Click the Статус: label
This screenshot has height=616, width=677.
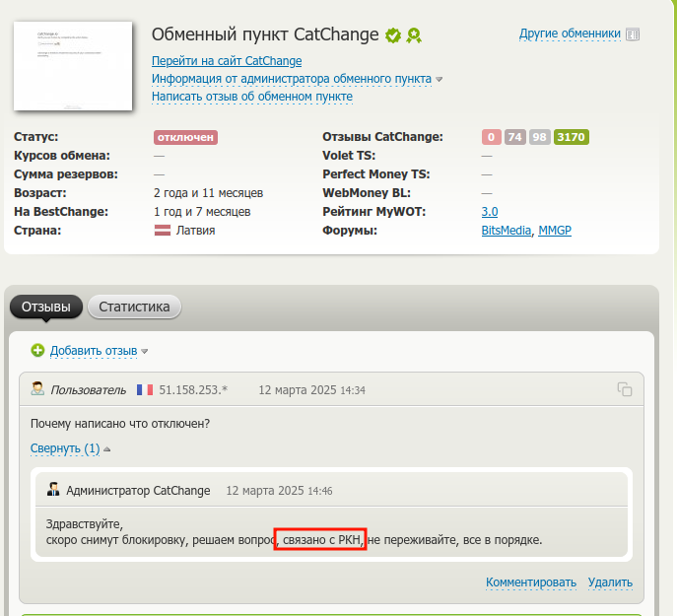(x=35, y=136)
